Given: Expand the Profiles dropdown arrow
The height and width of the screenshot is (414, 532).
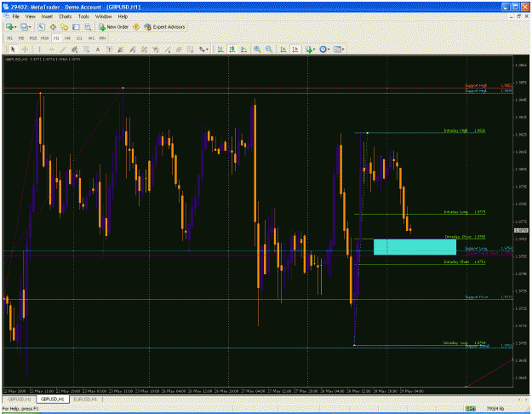Looking at the screenshot, I should (x=30, y=27).
